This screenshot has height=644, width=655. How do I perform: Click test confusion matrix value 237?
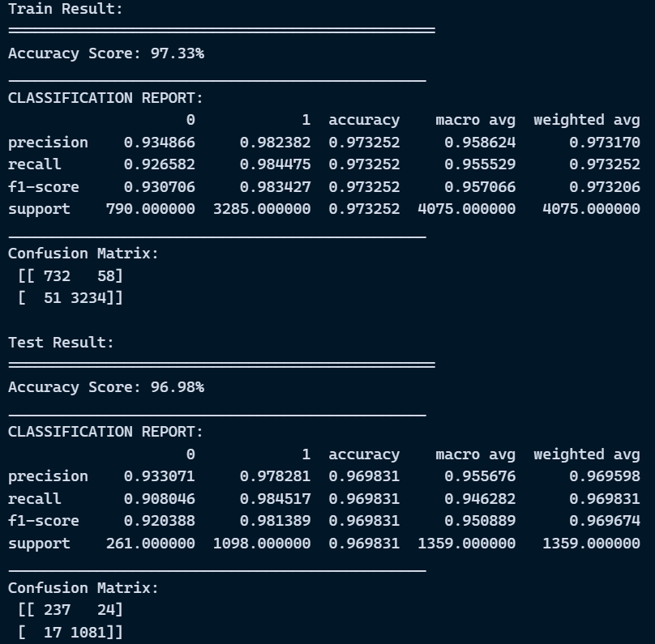[57, 610]
